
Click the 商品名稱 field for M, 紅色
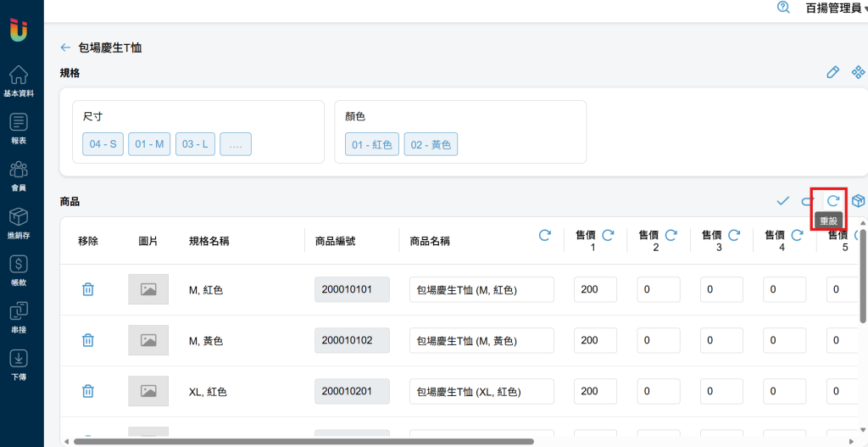click(x=481, y=289)
